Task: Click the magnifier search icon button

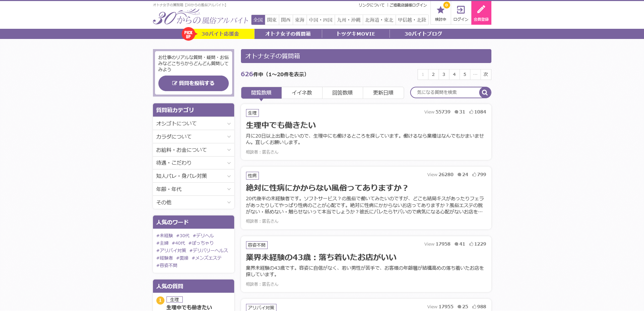Action: (485, 92)
